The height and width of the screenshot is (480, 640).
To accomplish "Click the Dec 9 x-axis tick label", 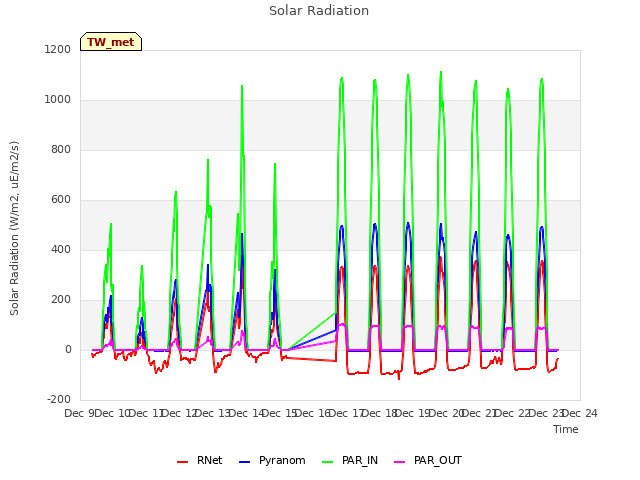I will coord(79,413).
